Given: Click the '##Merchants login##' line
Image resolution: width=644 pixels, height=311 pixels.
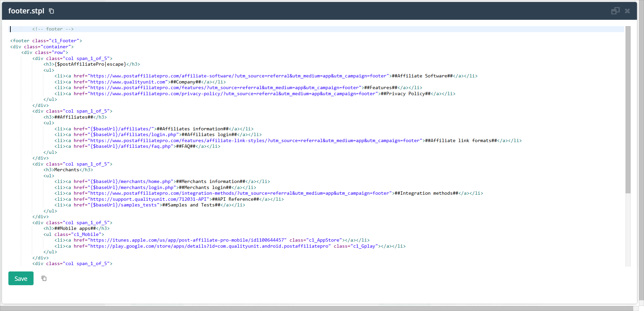Looking at the screenshot, I should click(155, 188).
